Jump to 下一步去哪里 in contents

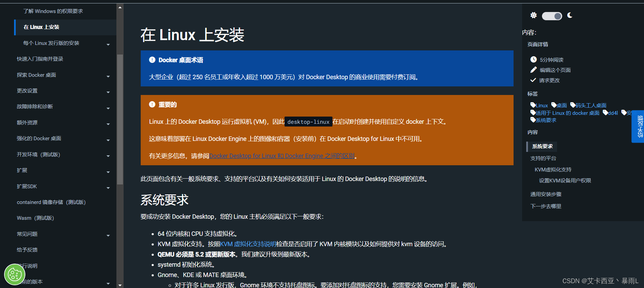[x=546, y=206]
